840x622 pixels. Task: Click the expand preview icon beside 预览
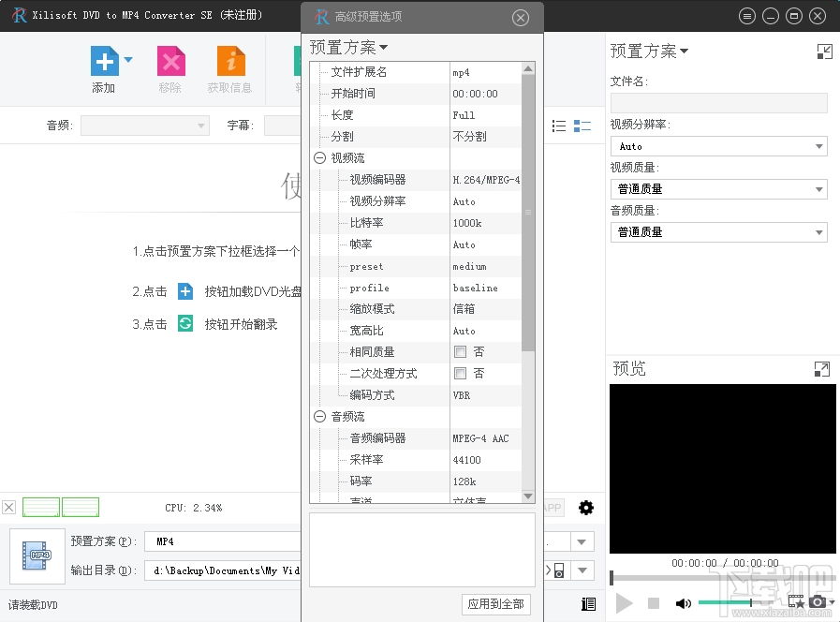pyautogui.click(x=822, y=369)
